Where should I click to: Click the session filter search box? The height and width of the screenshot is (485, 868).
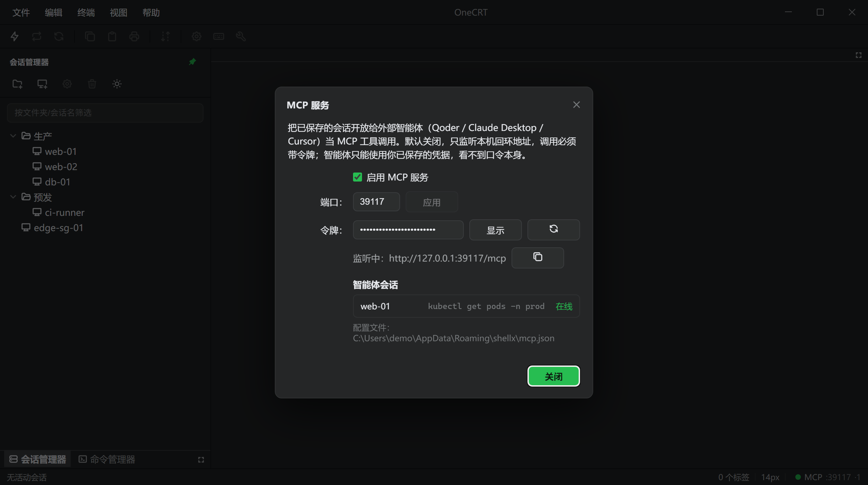tap(105, 113)
